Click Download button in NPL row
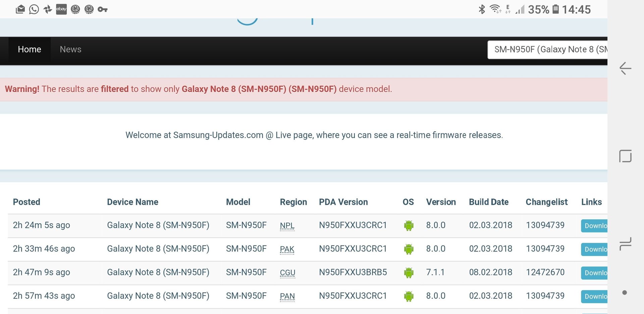Image resolution: width=644 pixels, height=314 pixels. click(594, 226)
